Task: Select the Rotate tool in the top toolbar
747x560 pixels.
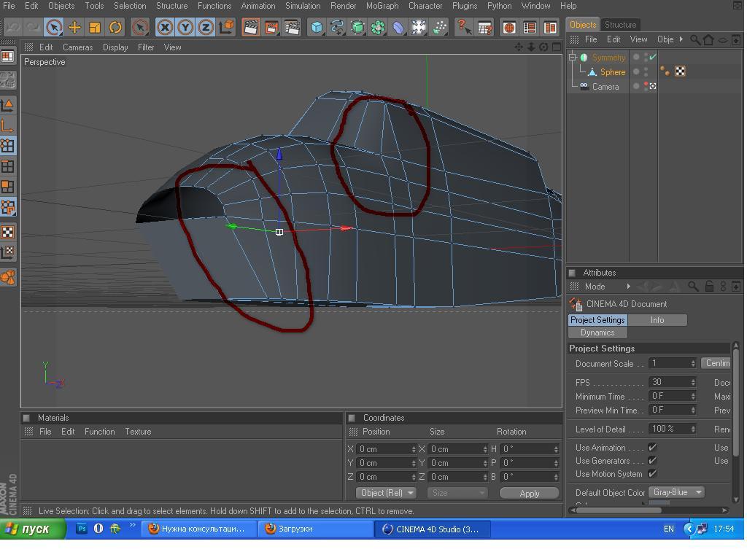Action: [x=115, y=28]
